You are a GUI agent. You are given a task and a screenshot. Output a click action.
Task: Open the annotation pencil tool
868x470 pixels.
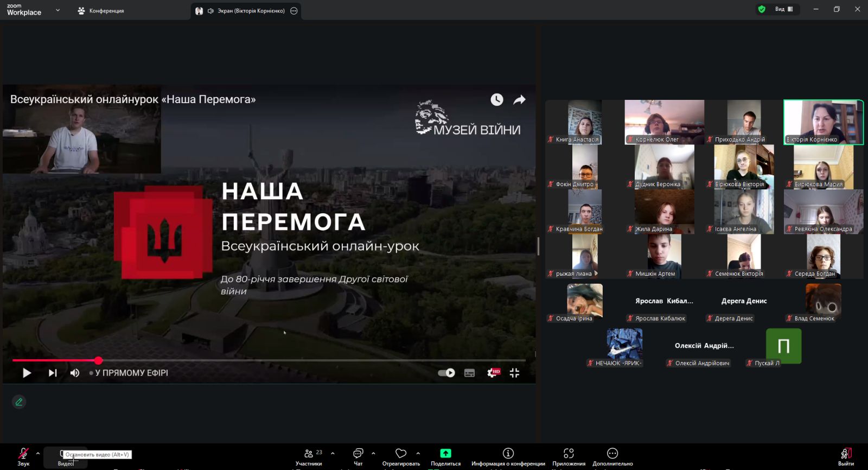19,402
